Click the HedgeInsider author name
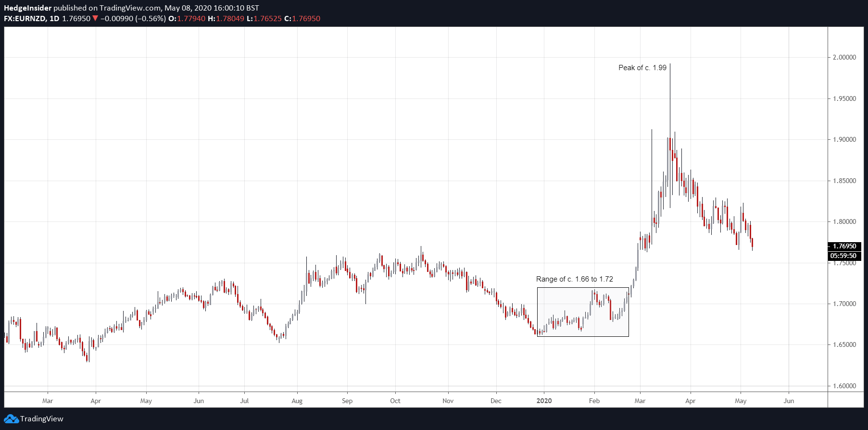 (x=27, y=8)
